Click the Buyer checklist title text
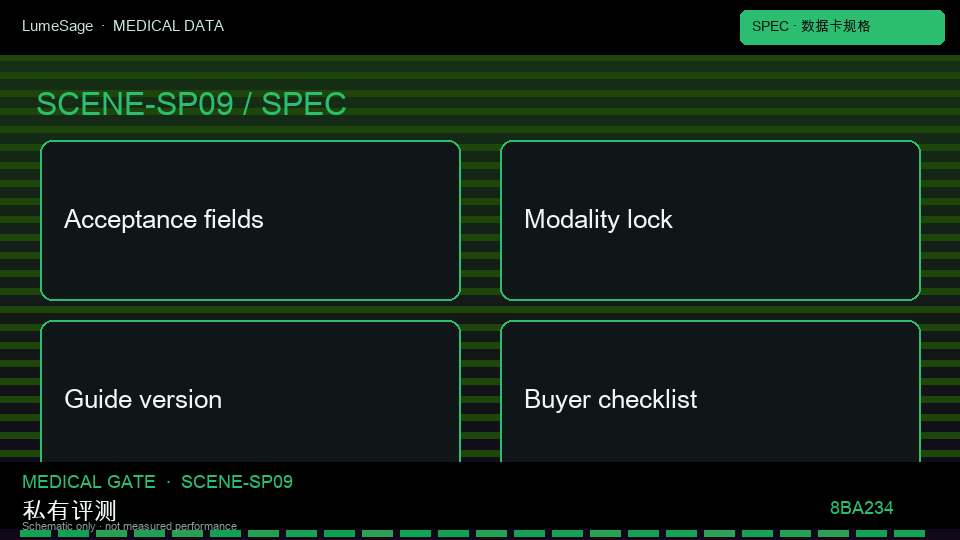Viewport: 960px width, 540px height. [610, 399]
